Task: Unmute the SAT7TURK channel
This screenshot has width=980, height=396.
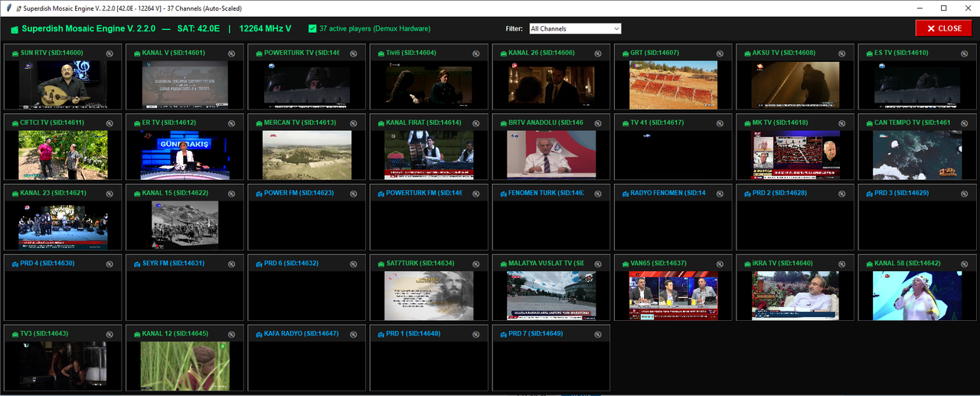Action: (475, 263)
